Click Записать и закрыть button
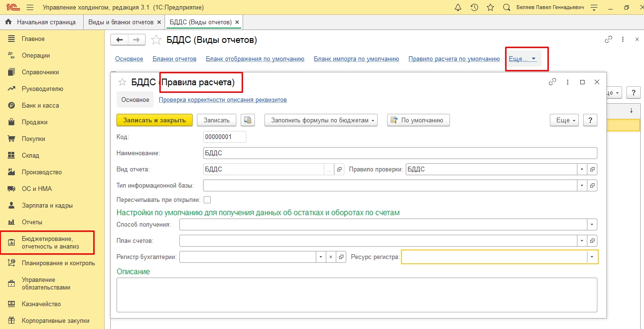The height and width of the screenshot is (329, 644). click(x=154, y=120)
